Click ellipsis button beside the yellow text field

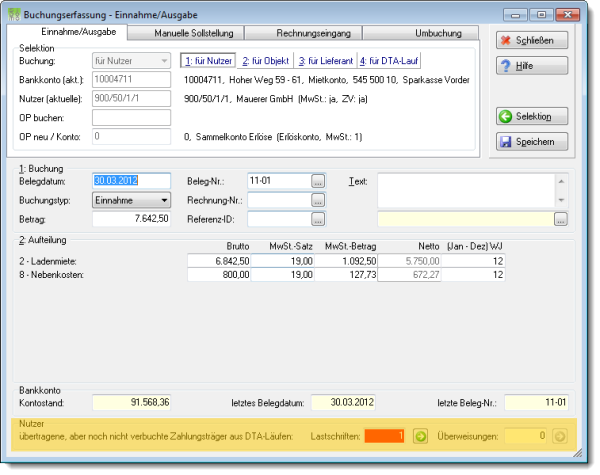coord(561,219)
